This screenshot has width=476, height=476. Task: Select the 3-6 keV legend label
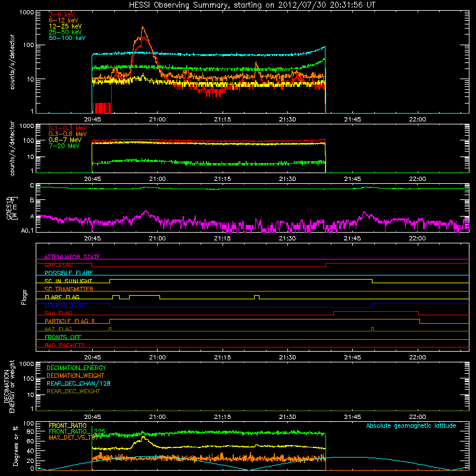click(x=61, y=14)
